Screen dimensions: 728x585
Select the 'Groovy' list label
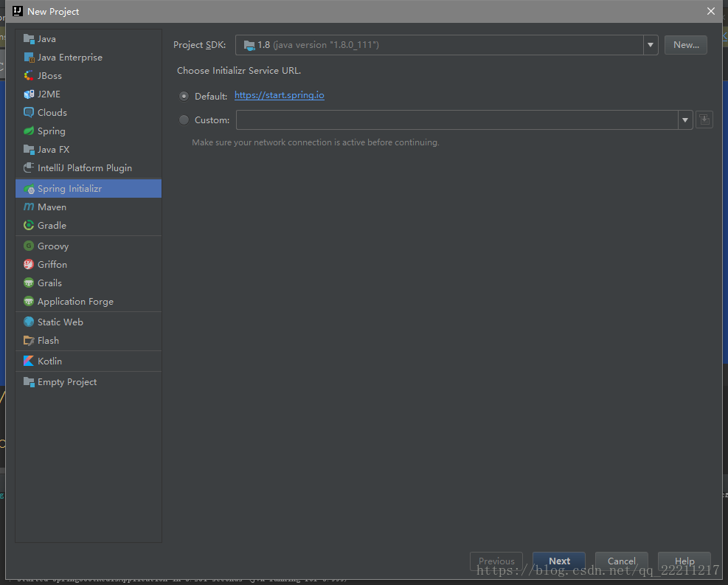coord(53,246)
